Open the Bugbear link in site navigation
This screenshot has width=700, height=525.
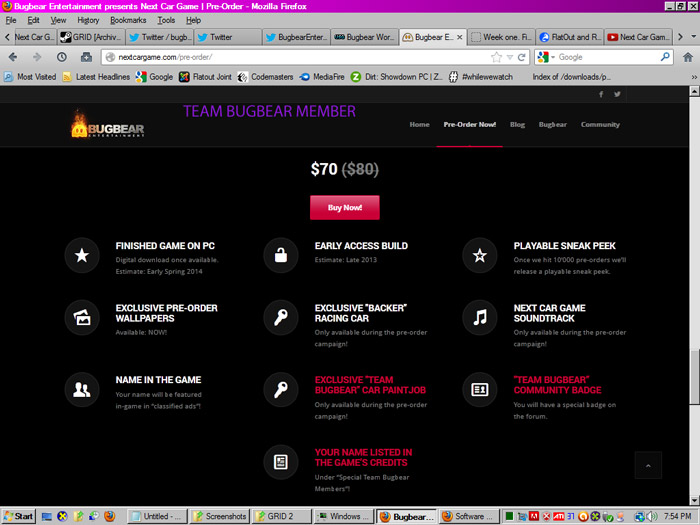click(x=552, y=125)
